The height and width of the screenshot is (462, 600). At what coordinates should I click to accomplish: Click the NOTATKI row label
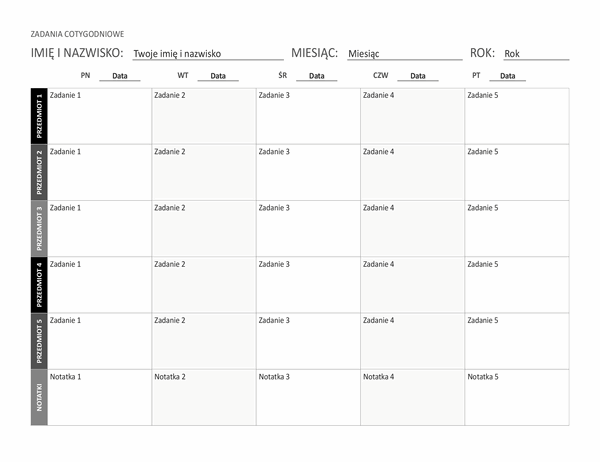39,397
